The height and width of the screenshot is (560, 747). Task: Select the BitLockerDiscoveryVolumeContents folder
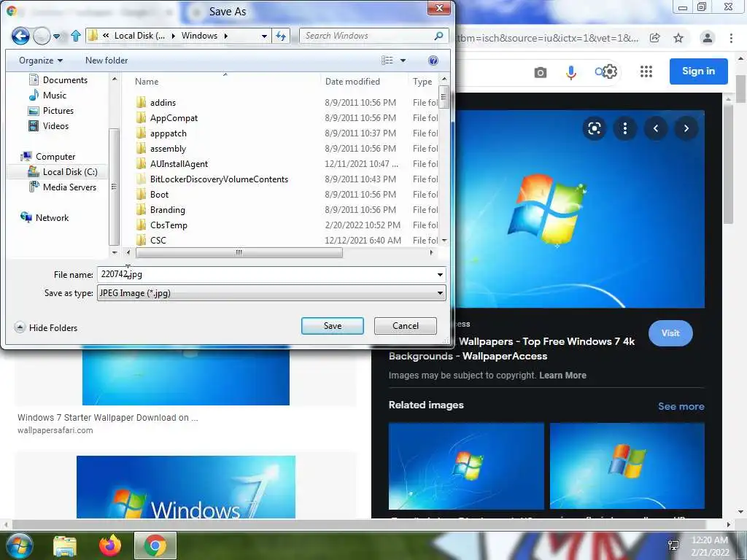[212, 179]
